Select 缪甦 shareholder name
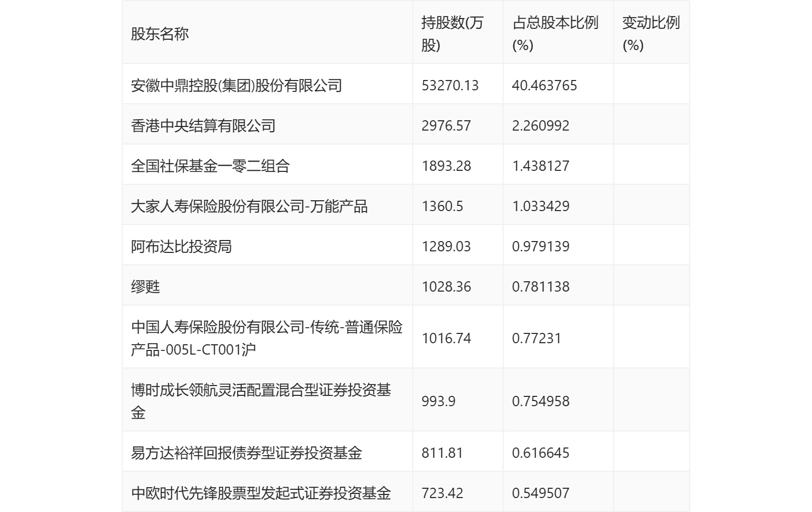Image resolution: width=812 pixels, height=512 pixels. point(145,286)
